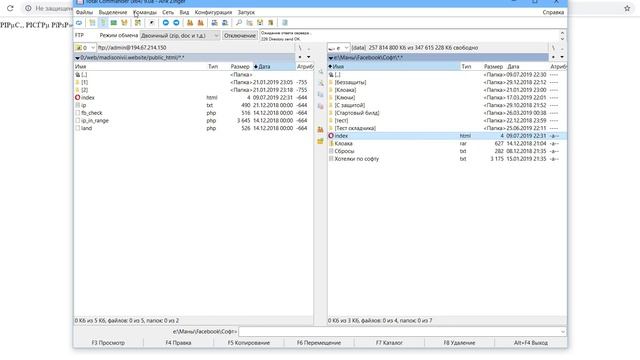Image resolution: width=640 pixels, height=360 pixels.
Task: Click the Notepad icon at toolbar end
Action: [285, 23]
